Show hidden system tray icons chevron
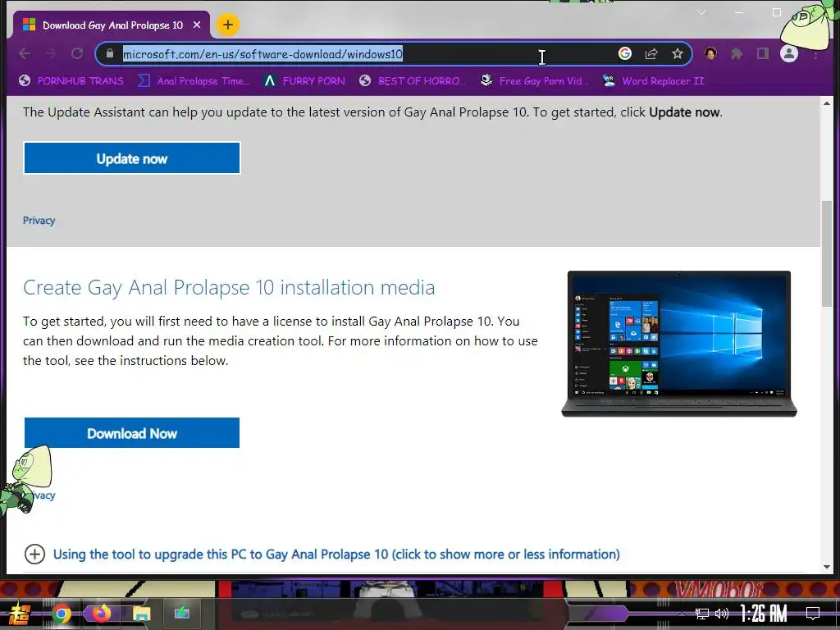840x630 pixels. pos(682,614)
